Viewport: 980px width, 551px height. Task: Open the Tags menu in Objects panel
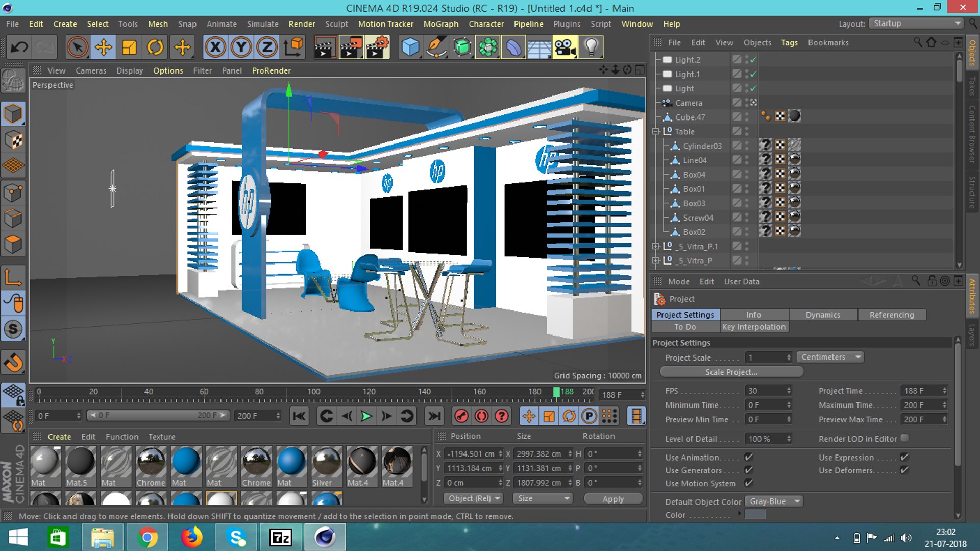(x=789, y=43)
